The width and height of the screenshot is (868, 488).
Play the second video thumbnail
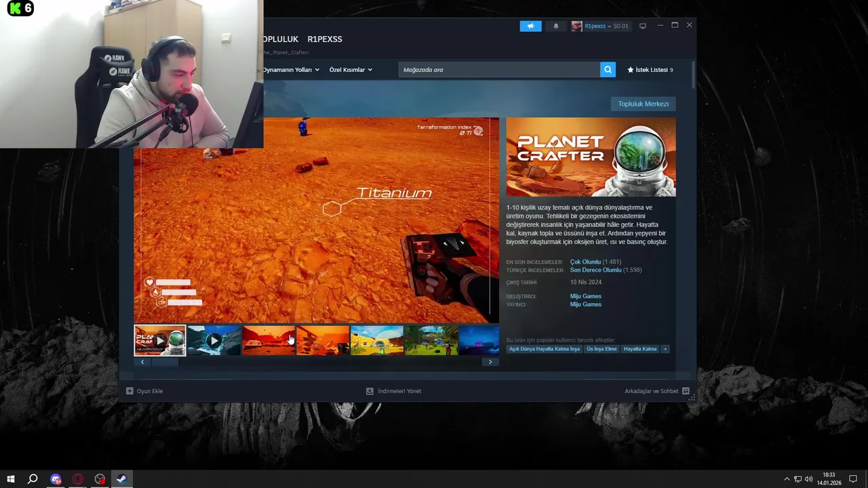pyautogui.click(x=214, y=341)
